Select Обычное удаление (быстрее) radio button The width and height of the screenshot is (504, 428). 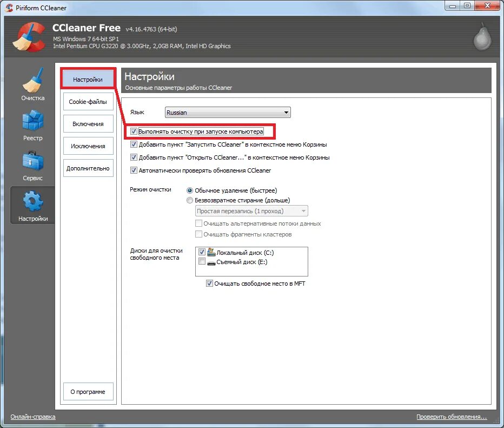pyautogui.click(x=190, y=190)
